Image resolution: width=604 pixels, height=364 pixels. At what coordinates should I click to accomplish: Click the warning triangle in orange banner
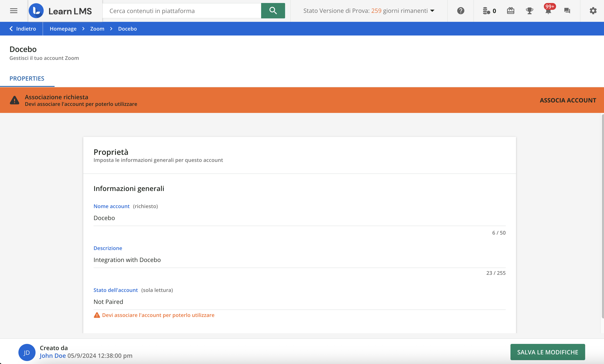[x=15, y=100]
